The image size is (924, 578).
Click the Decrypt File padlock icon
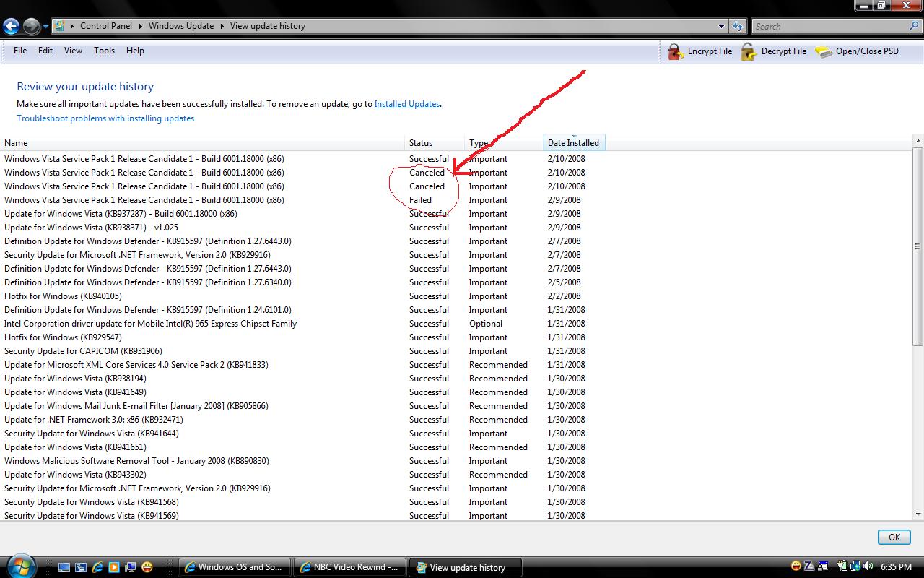(749, 51)
